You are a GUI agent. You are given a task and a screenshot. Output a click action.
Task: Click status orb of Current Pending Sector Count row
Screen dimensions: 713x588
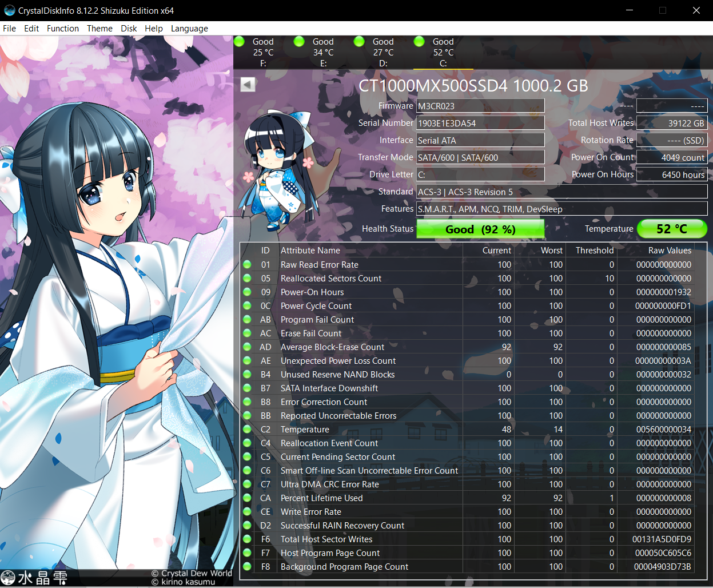pyautogui.click(x=247, y=456)
